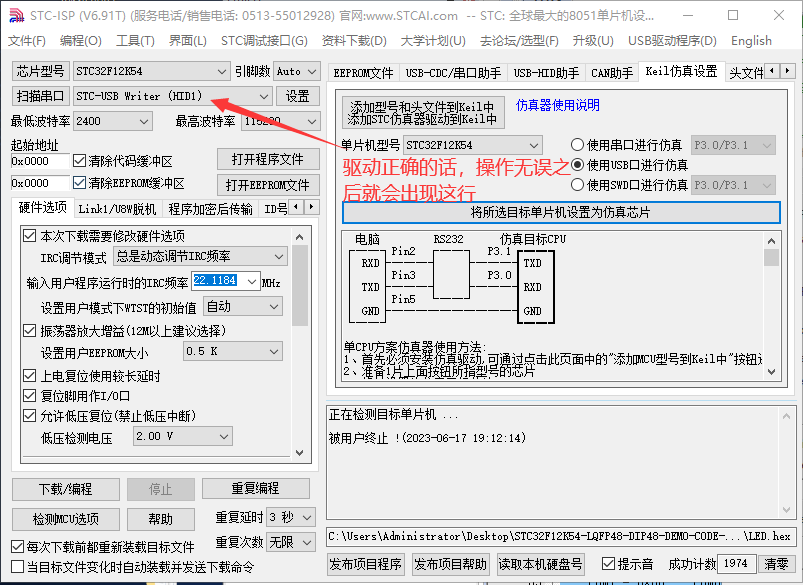This screenshot has width=803, height=585.
Task: Select 使用USB口进行仿真 radio option
Action: point(577,165)
